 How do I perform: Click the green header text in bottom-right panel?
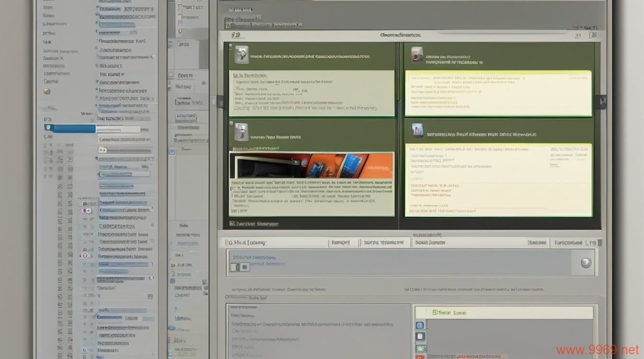point(449,313)
